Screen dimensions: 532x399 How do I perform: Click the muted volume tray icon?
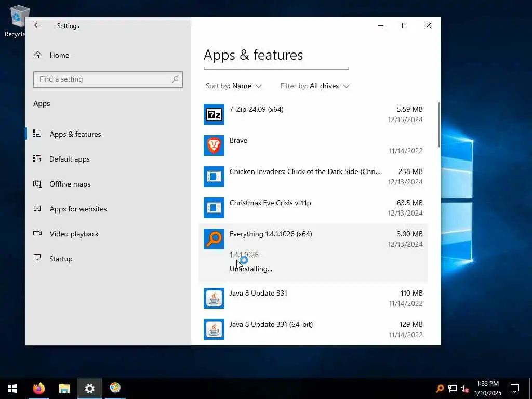tap(465, 389)
